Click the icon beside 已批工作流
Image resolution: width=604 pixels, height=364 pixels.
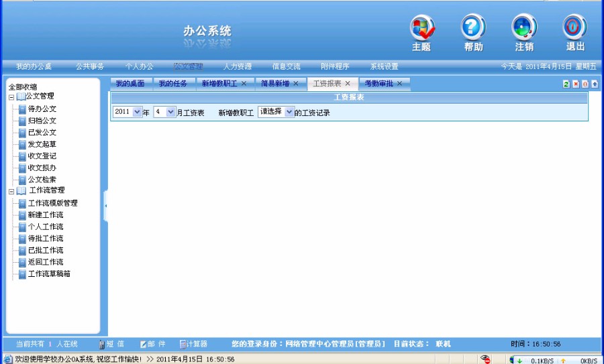22,251
